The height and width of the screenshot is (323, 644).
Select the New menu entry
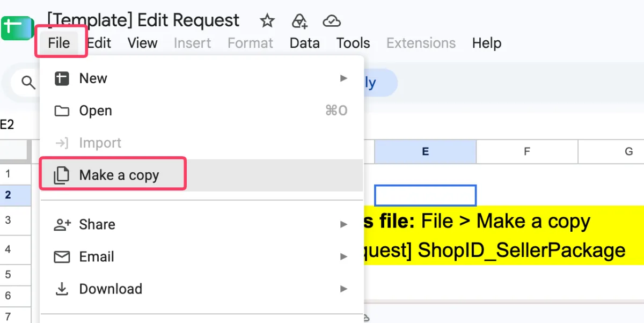pos(202,79)
